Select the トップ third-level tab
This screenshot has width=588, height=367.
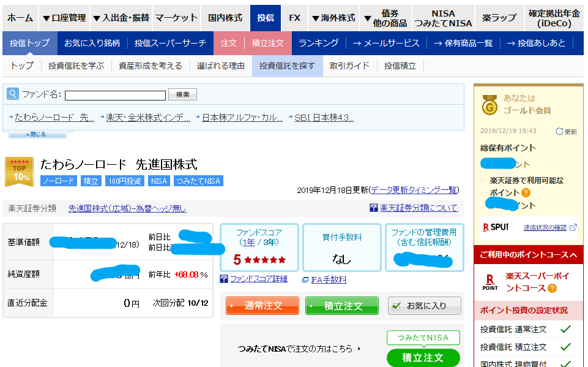22,66
